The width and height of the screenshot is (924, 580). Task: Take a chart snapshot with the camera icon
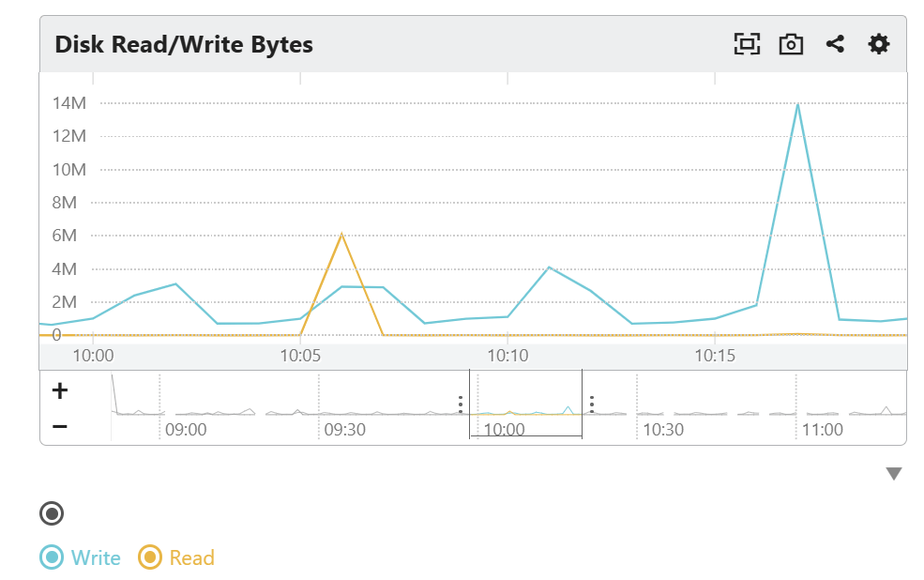[x=791, y=44]
